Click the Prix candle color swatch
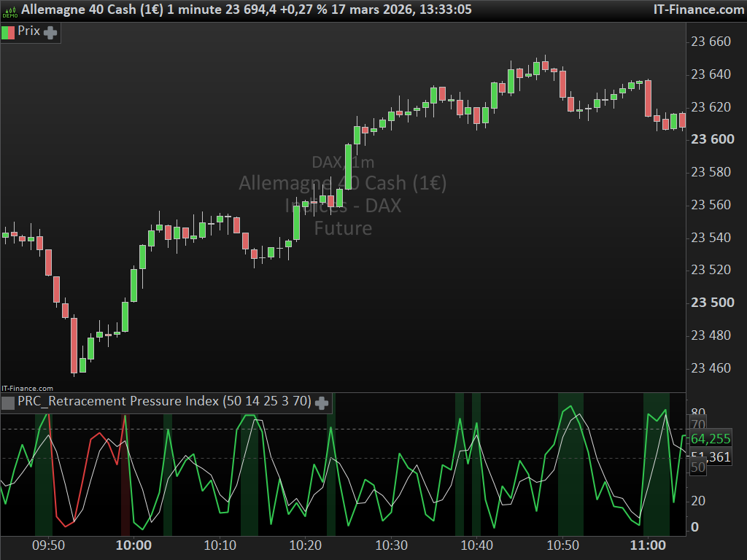Image resolution: width=747 pixels, height=560 pixels. (8, 32)
